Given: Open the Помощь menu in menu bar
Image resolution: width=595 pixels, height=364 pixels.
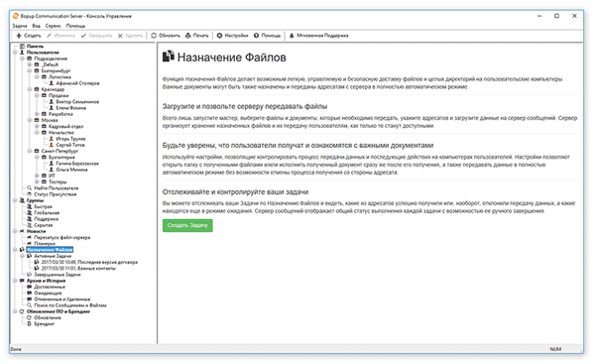Looking at the screenshot, I should pyautogui.click(x=75, y=26).
